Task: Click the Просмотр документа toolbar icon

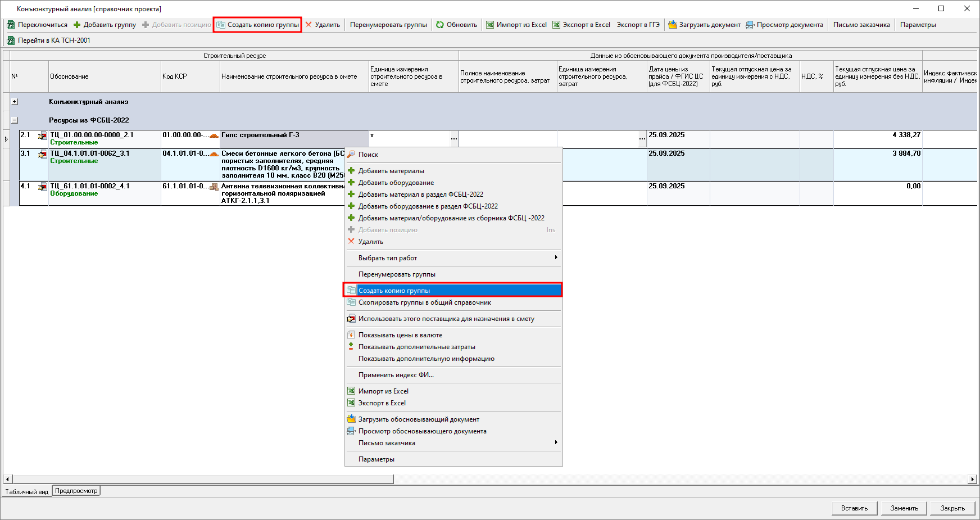Action: click(x=750, y=25)
